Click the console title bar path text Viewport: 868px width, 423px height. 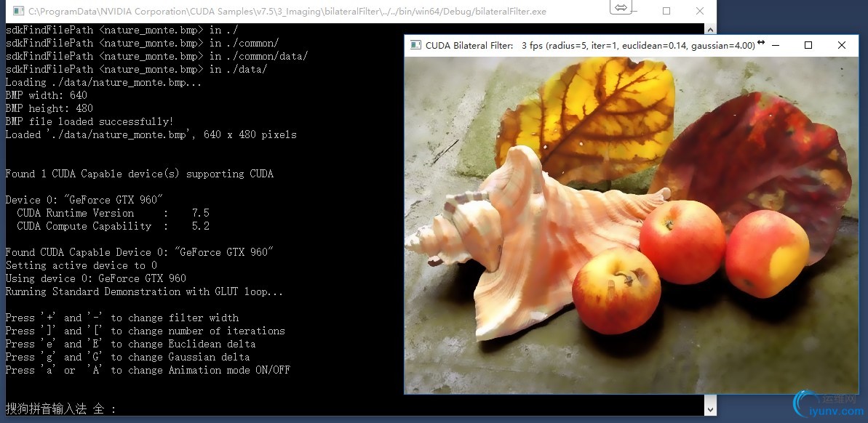coord(287,11)
